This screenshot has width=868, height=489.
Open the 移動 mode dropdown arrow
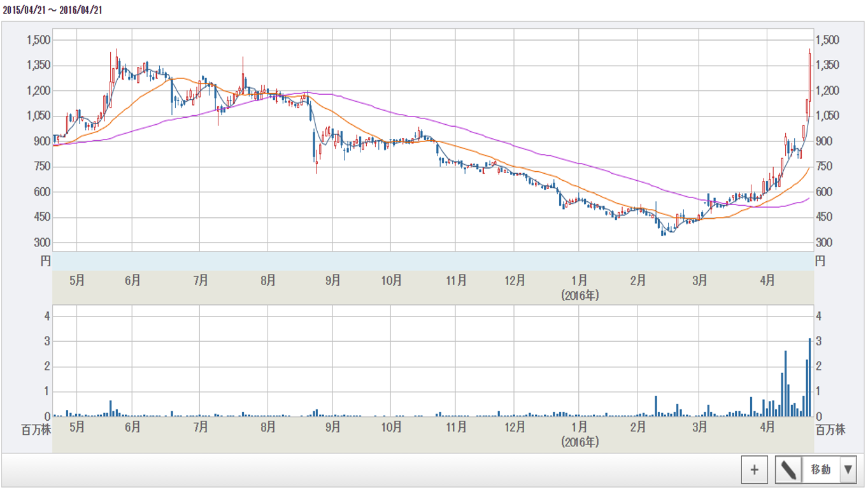tap(848, 470)
